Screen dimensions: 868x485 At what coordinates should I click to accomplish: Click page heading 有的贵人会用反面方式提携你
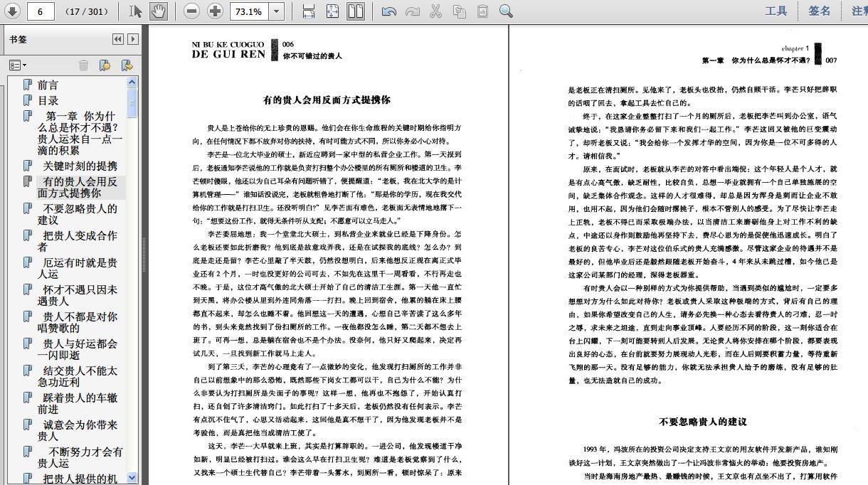point(327,100)
